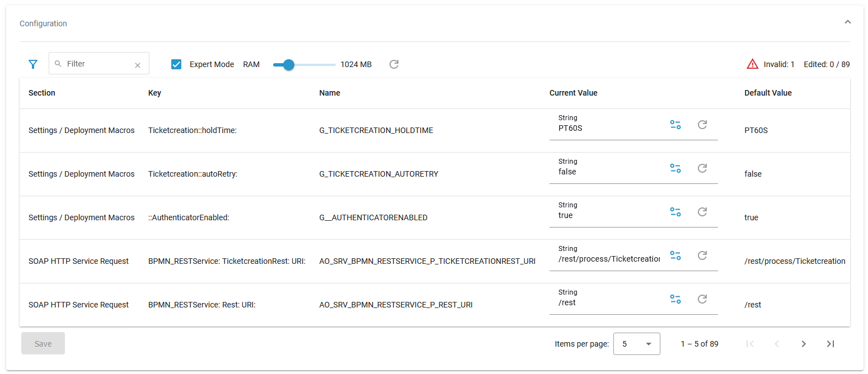The image size is (868, 374).
Task: Open value options for AO_SRV_BPMN_RESTSERVICE_P_TICKETCREATIONREST_URI
Action: tap(675, 255)
